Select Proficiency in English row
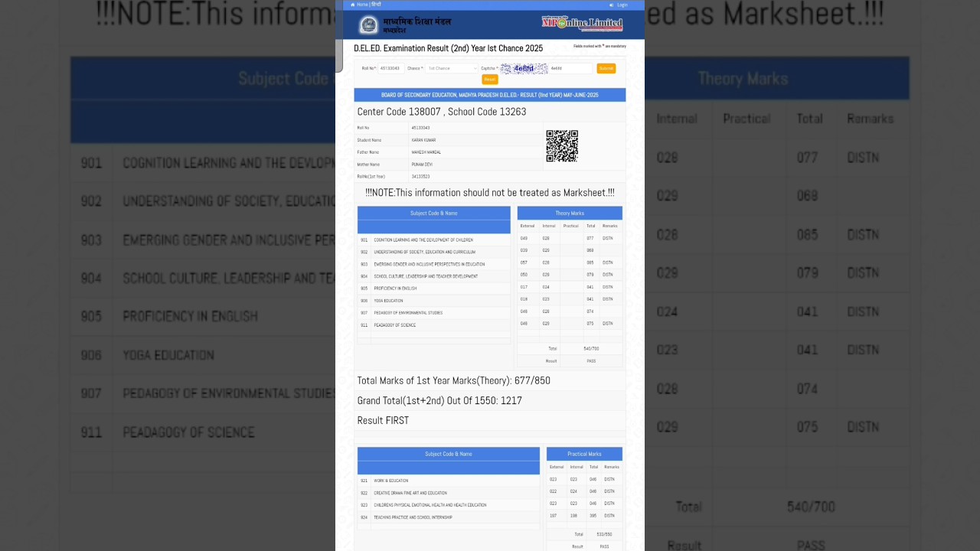Viewport: 980px width, 551px height. coord(434,289)
